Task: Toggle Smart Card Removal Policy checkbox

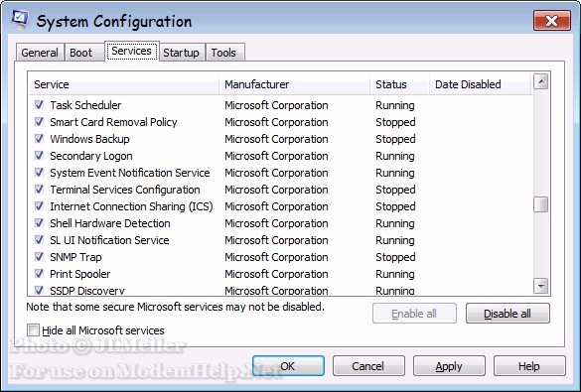Action: 39,122
